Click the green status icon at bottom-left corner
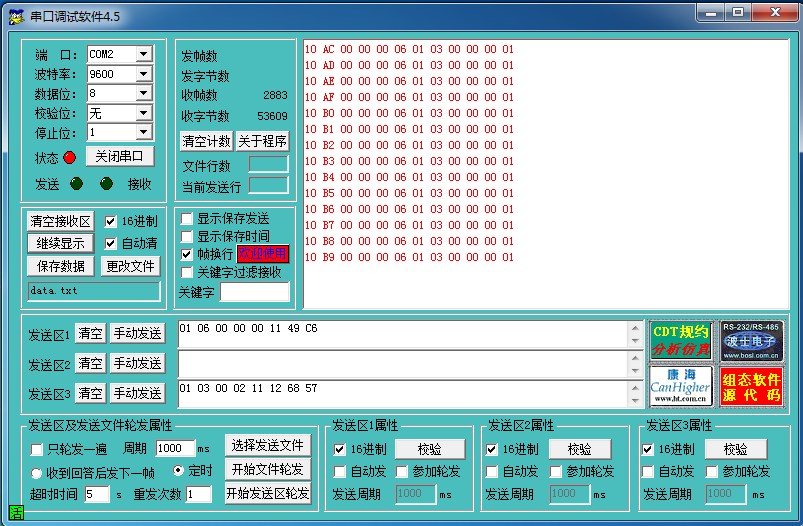This screenshot has width=803, height=526. (x=16, y=514)
